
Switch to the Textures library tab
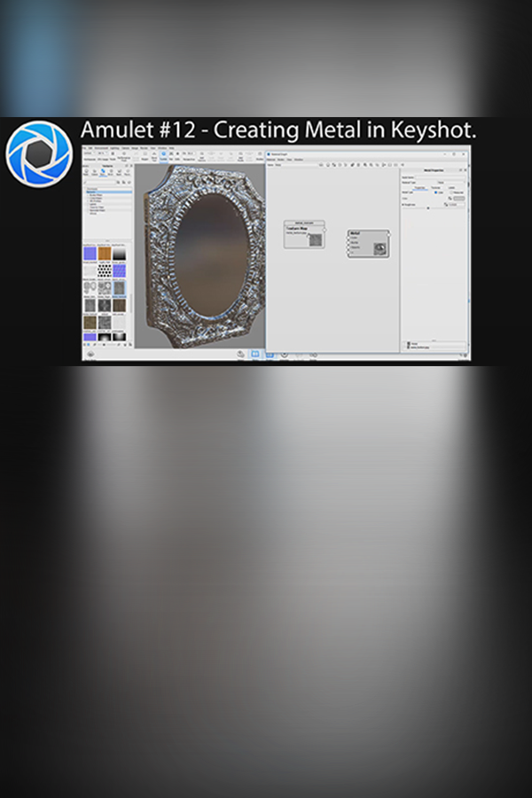click(103, 173)
